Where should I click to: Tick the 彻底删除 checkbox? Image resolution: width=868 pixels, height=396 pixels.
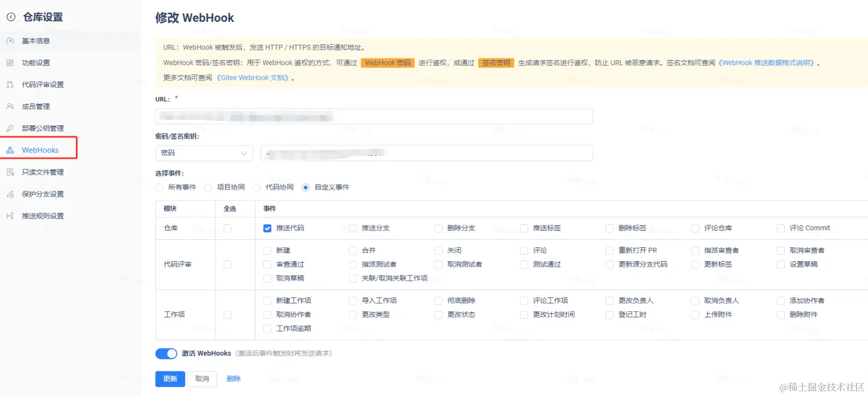click(438, 301)
